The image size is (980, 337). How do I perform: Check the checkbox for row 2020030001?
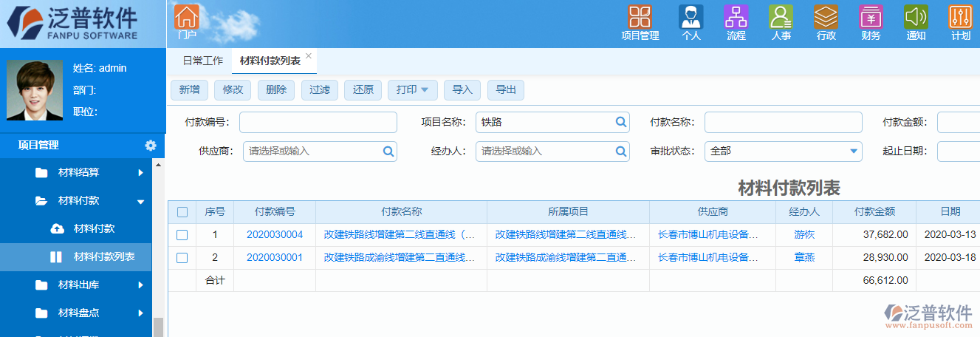point(182,258)
